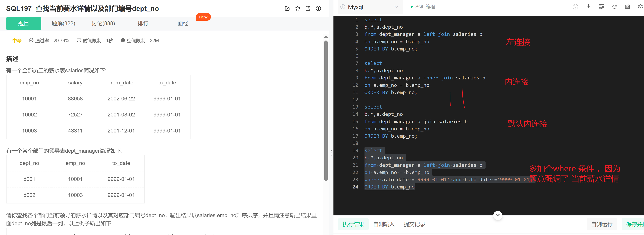Click the description panel vertical scrollbar

pyautogui.click(x=326, y=111)
